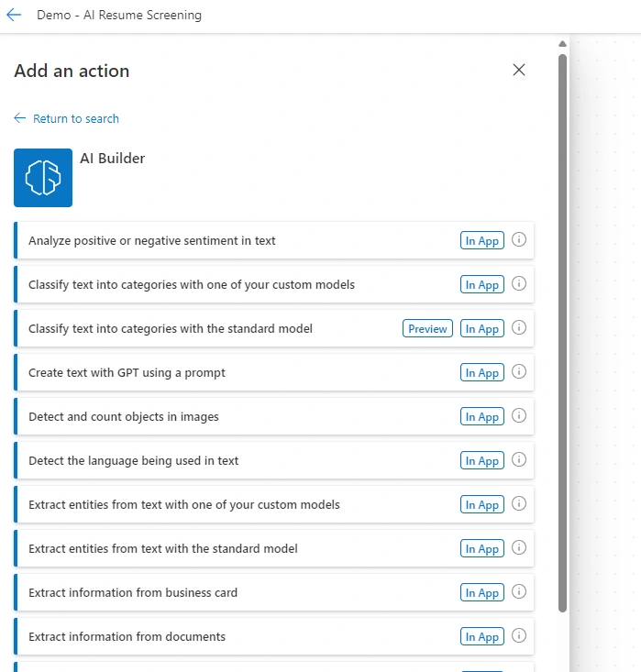Open info icon for Extract information from documents
This screenshot has height=672, width=641.
click(x=519, y=635)
